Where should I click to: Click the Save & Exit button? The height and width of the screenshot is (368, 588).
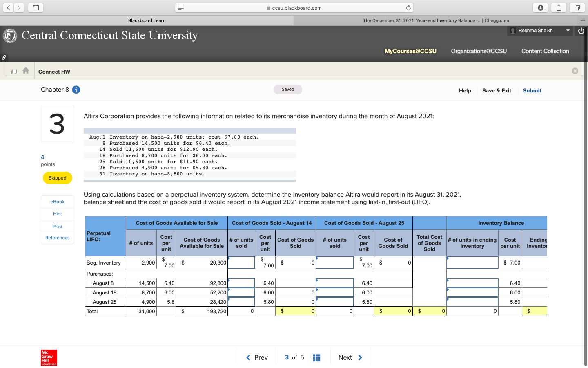click(497, 90)
